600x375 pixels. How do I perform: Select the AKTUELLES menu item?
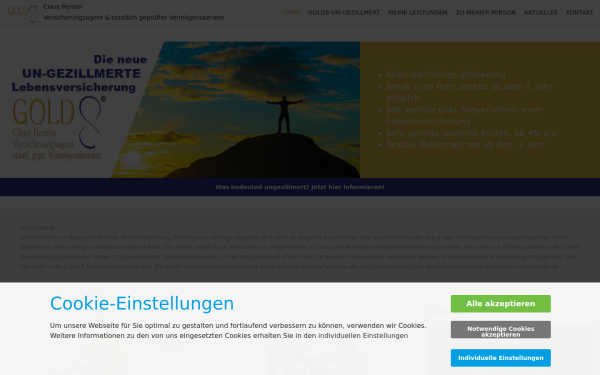tap(540, 13)
